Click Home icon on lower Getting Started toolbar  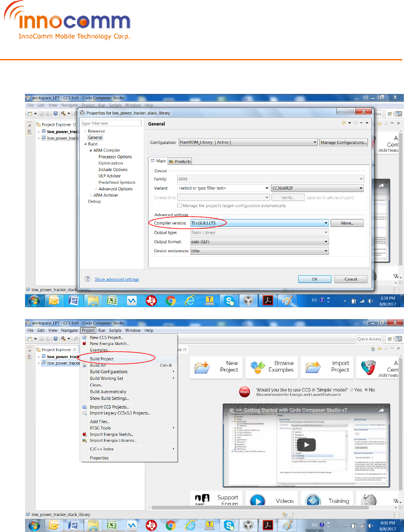point(373,349)
